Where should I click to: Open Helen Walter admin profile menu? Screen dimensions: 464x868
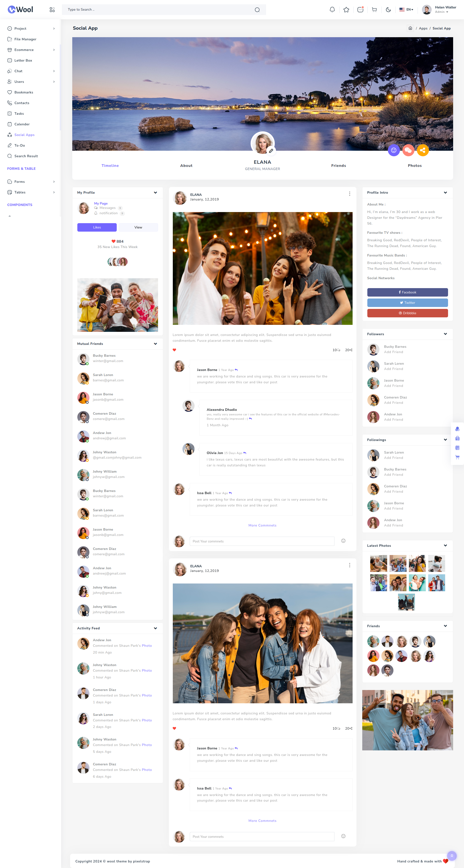click(x=439, y=9)
